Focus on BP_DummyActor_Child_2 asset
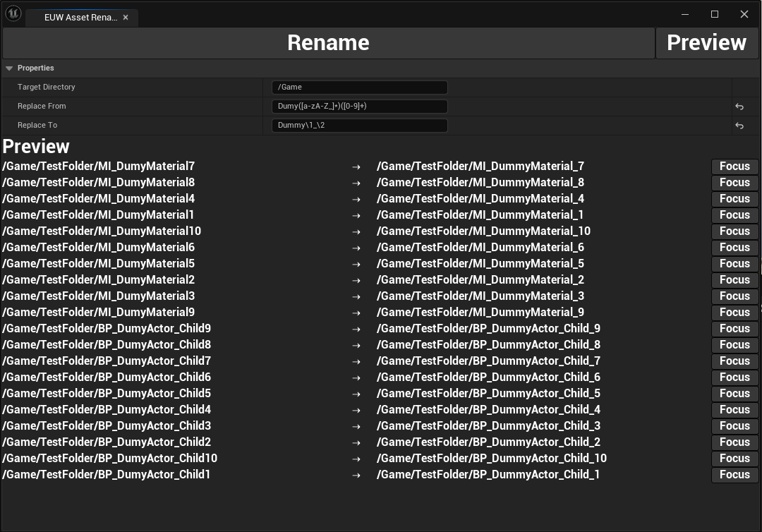The image size is (762, 532). pos(734,442)
